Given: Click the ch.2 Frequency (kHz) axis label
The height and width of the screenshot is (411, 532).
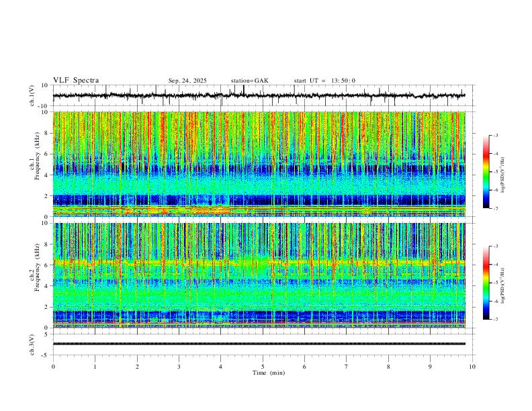Looking at the screenshot, I should (35, 267).
